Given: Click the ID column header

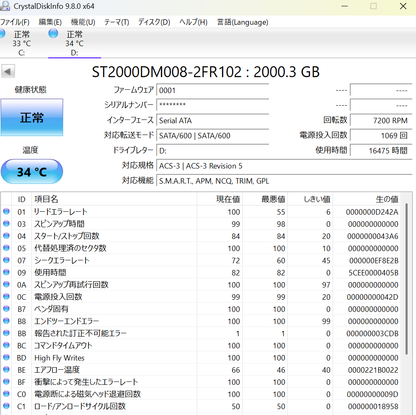Looking at the screenshot, I should point(22,199).
